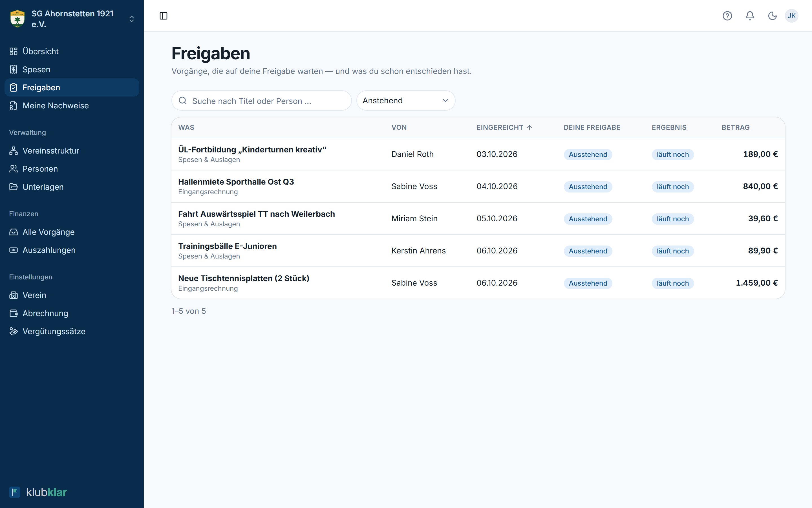Screen dimensions: 812x508
Task: Click the search magnifier icon
Action: [x=182, y=101]
